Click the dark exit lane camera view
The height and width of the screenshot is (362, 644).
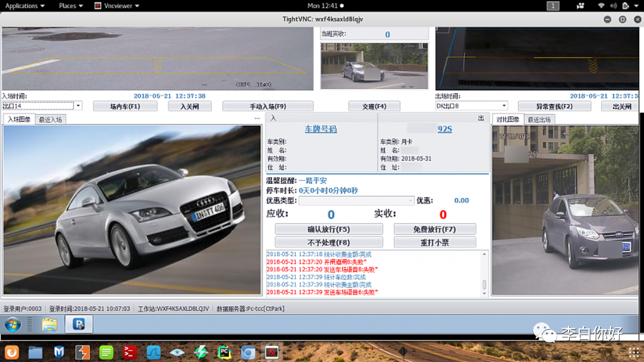pos(537,59)
